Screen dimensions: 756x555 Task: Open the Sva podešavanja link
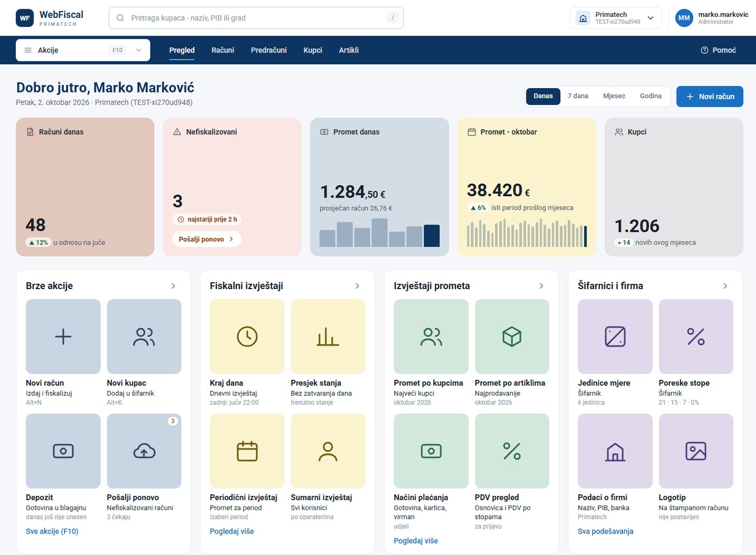click(605, 531)
